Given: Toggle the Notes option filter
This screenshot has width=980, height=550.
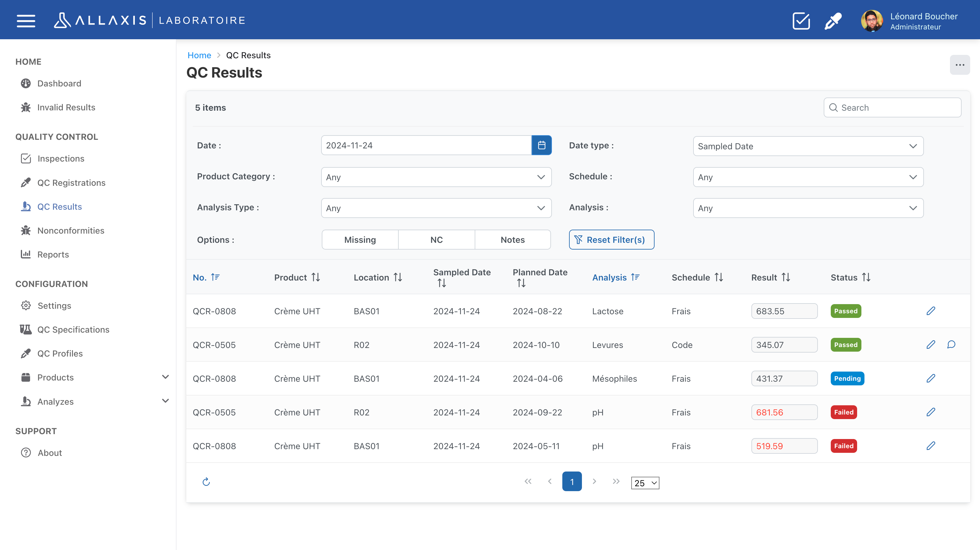Looking at the screenshot, I should coord(512,240).
